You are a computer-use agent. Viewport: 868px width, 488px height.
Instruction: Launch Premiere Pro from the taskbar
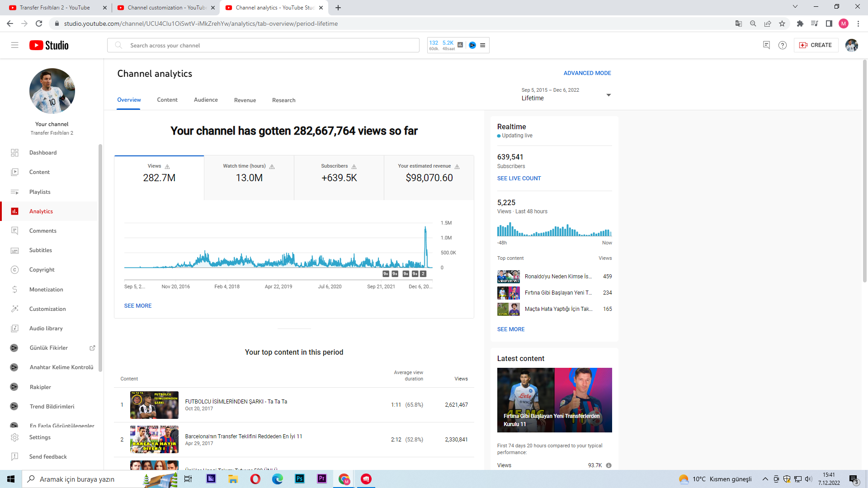[322, 479]
